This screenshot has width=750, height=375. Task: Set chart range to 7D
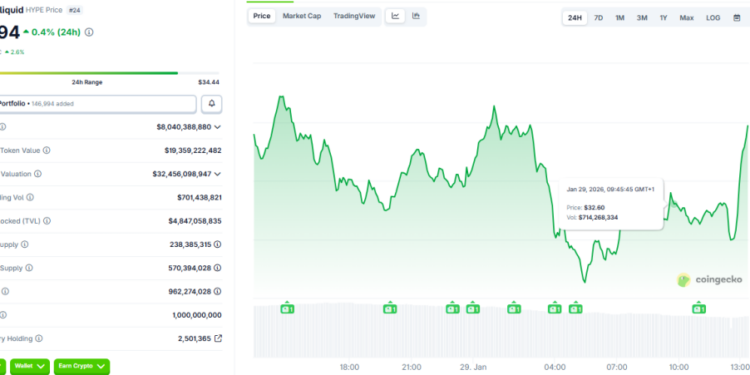point(598,18)
